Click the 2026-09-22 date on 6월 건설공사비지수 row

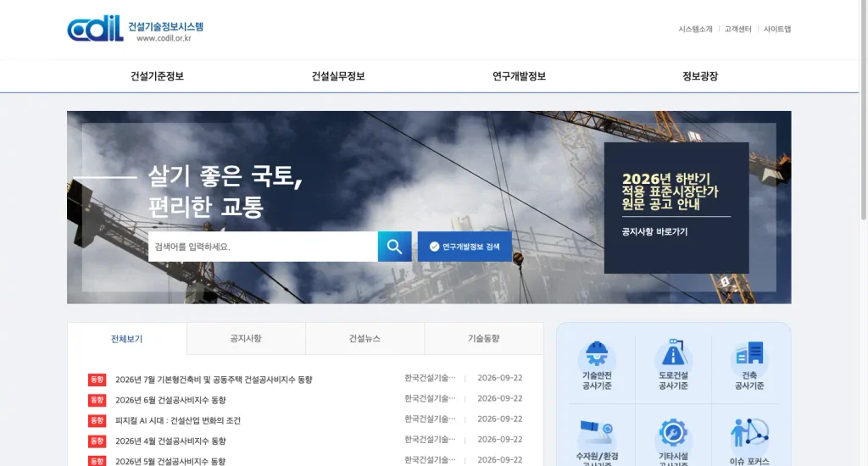click(500, 398)
